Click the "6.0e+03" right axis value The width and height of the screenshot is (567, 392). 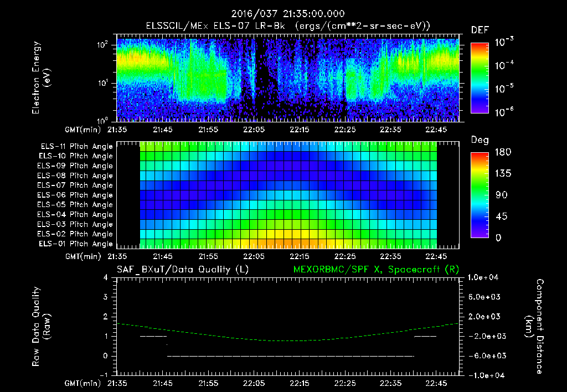coord(484,297)
